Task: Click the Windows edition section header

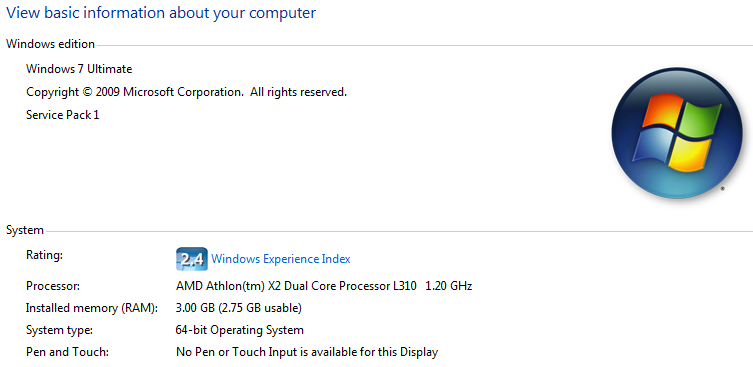Action: point(50,44)
